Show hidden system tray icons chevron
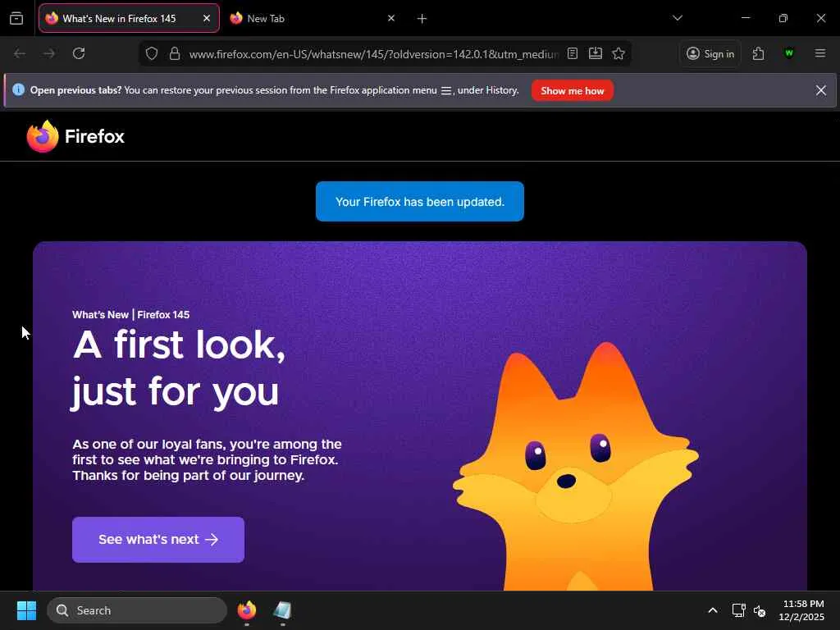 point(713,610)
